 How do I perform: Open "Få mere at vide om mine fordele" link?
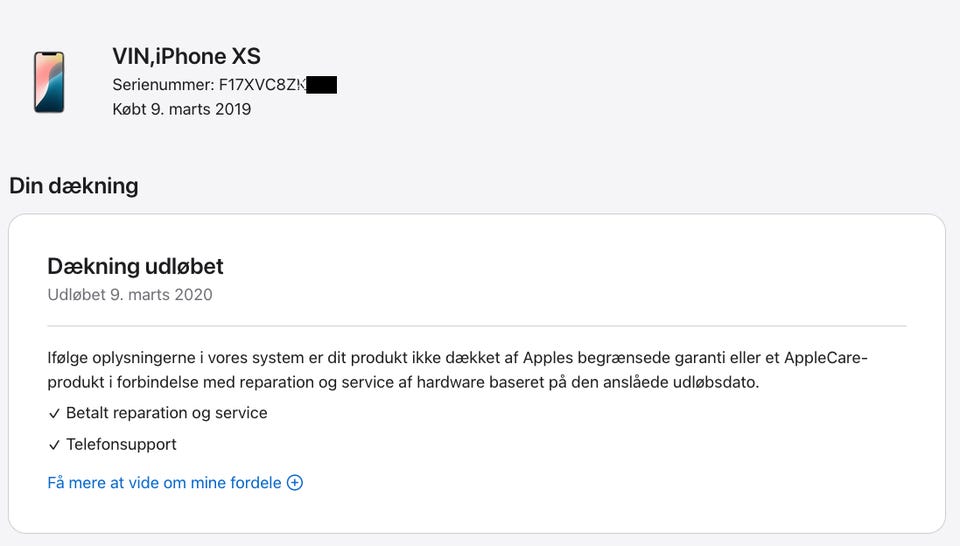[x=164, y=482]
